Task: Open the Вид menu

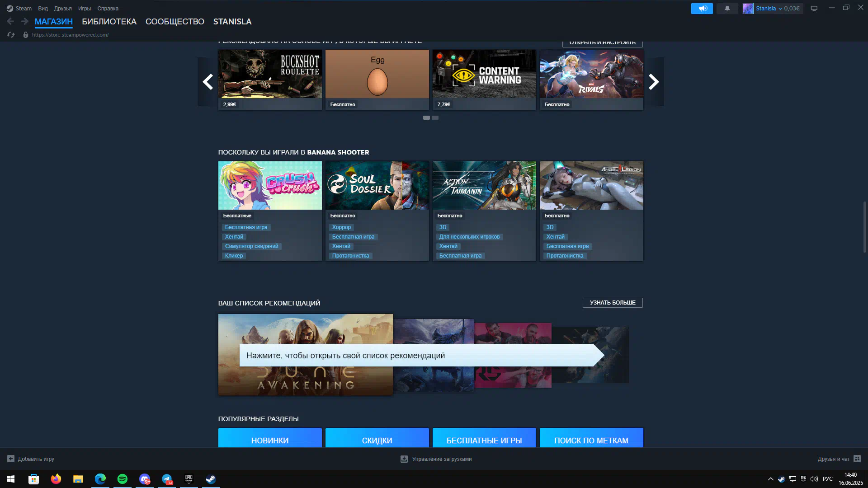Action: 43,8
